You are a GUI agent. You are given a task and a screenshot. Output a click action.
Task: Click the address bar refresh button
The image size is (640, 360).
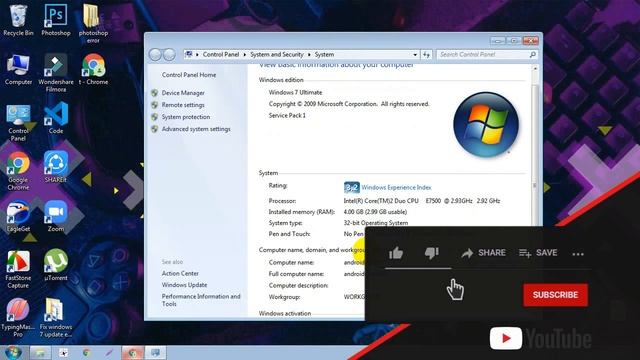(x=426, y=55)
